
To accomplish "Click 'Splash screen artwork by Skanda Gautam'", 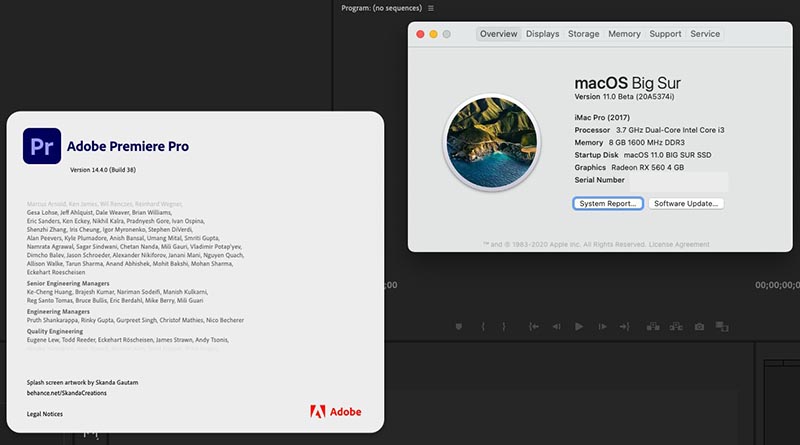I will pos(83,382).
